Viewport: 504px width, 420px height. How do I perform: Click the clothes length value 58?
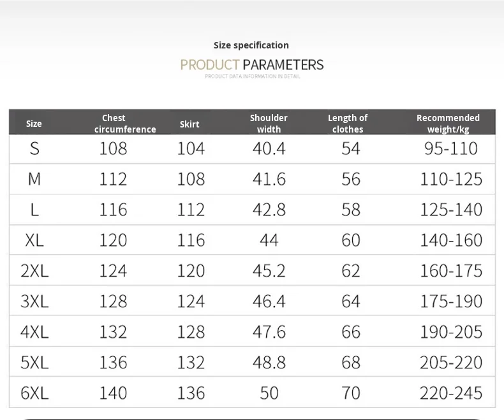pos(351,210)
